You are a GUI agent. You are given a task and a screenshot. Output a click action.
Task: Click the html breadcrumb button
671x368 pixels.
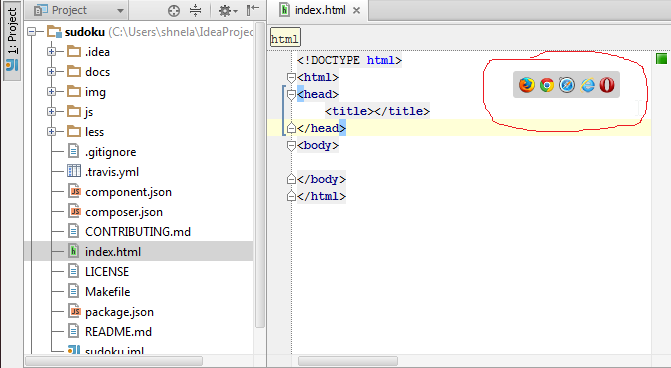tap(285, 39)
